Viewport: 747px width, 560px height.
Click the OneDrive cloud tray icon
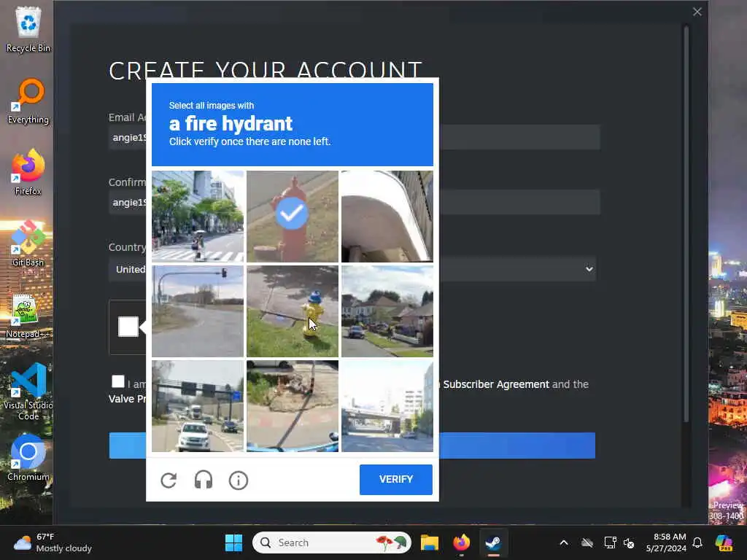coord(587,542)
